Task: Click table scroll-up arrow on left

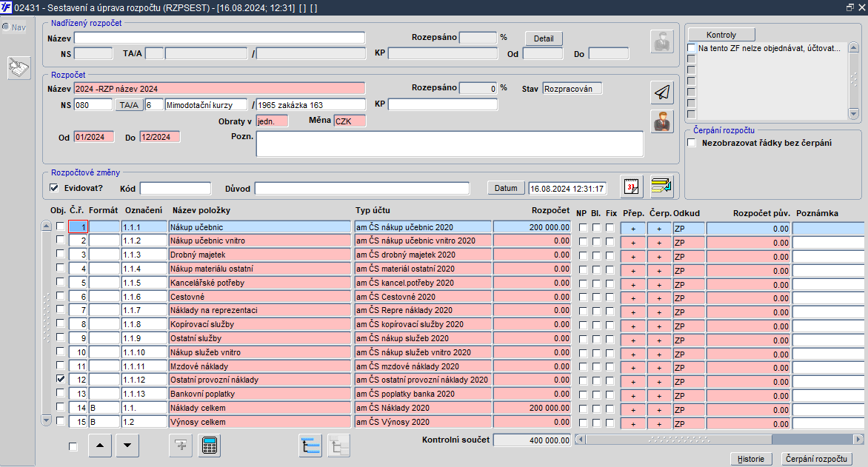Action: tap(47, 226)
